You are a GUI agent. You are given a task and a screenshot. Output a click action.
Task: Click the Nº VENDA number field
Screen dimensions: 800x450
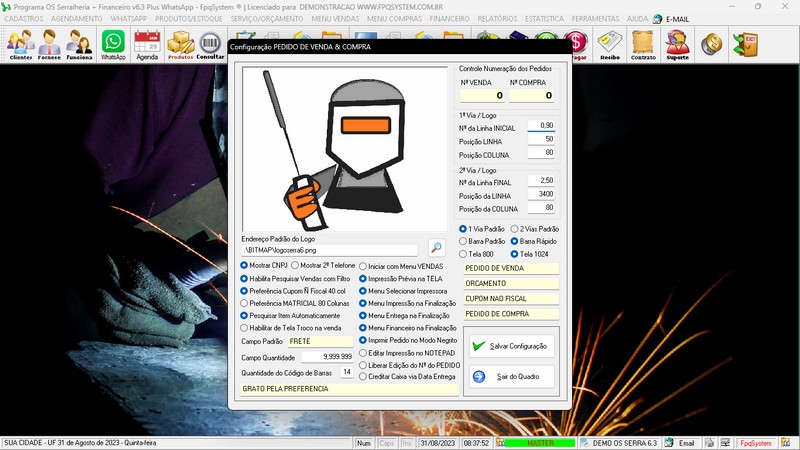tap(481, 96)
